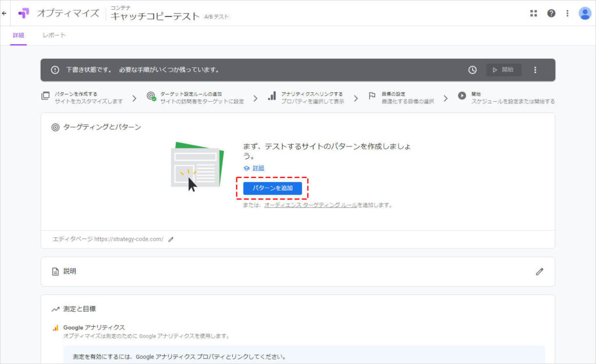Open the help question mark icon
596x364 pixels.
(551, 13)
